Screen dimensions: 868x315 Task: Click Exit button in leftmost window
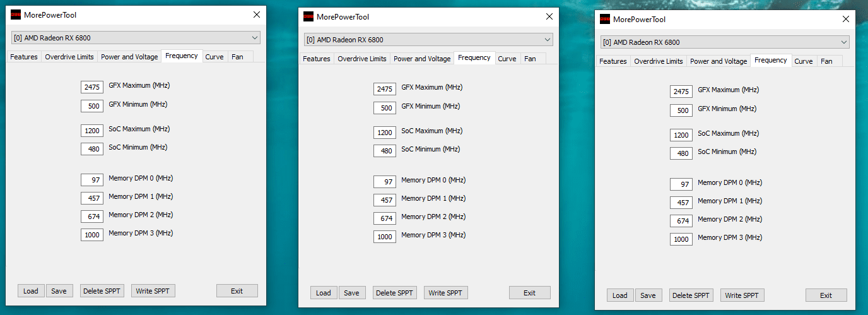(x=237, y=290)
